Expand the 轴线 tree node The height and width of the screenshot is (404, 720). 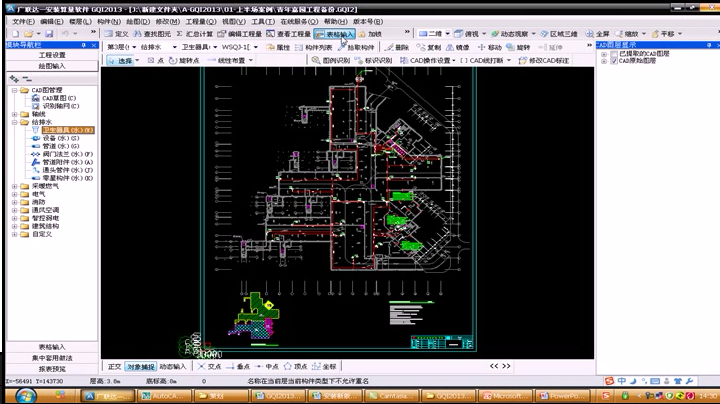click(15, 114)
